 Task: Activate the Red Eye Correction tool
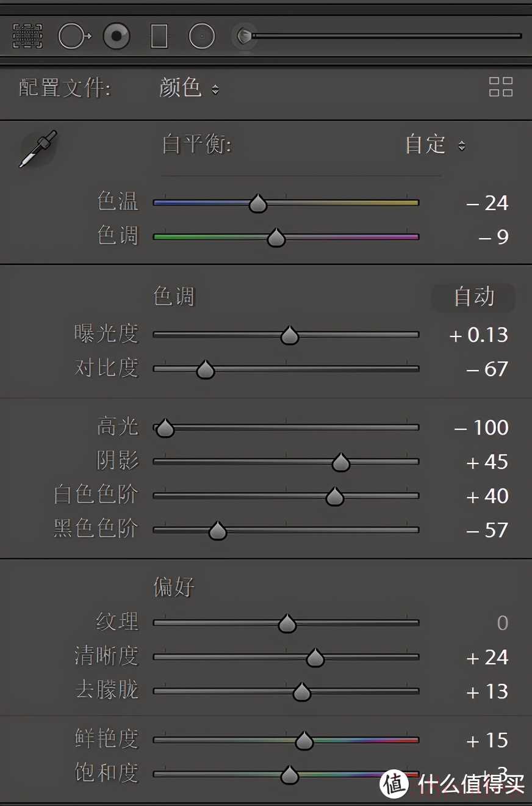point(117,37)
